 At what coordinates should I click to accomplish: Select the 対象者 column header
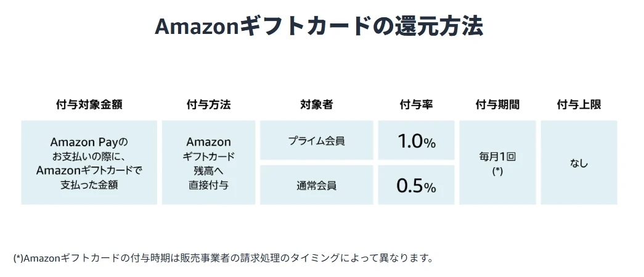316,104
